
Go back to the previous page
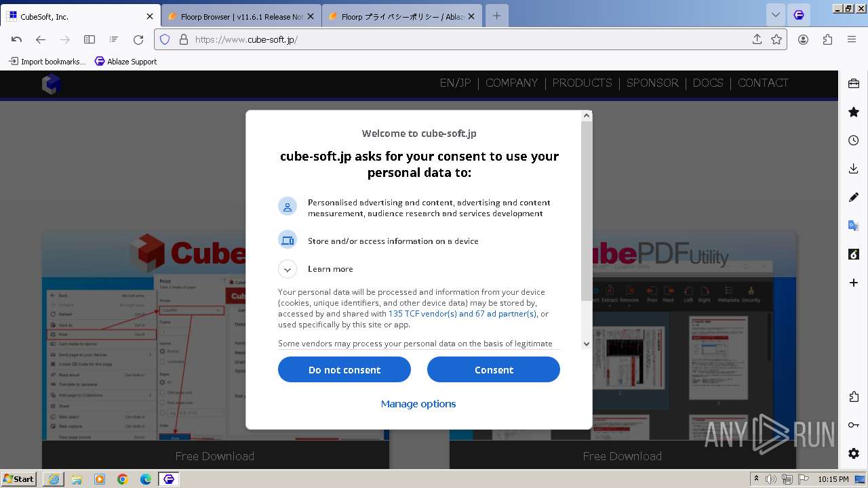coord(41,39)
